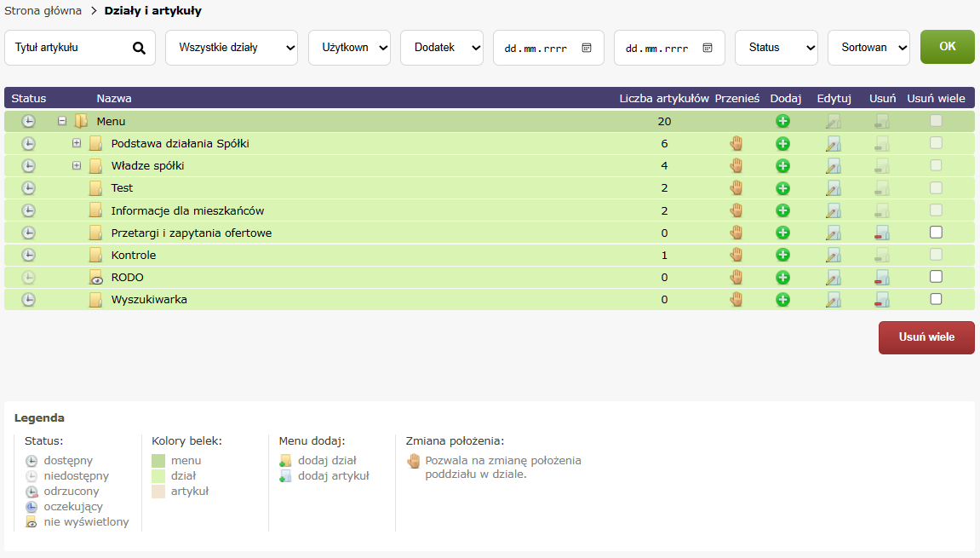
Task: Click the move hand icon for Kontrole
Action: pyautogui.click(x=736, y=255)
